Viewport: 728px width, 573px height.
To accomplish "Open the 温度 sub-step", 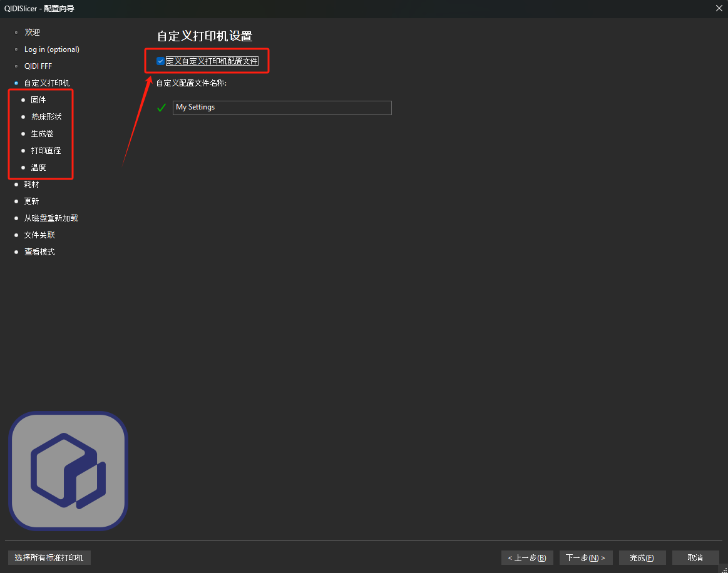I will pyautogui.click(x=38, y=168).
